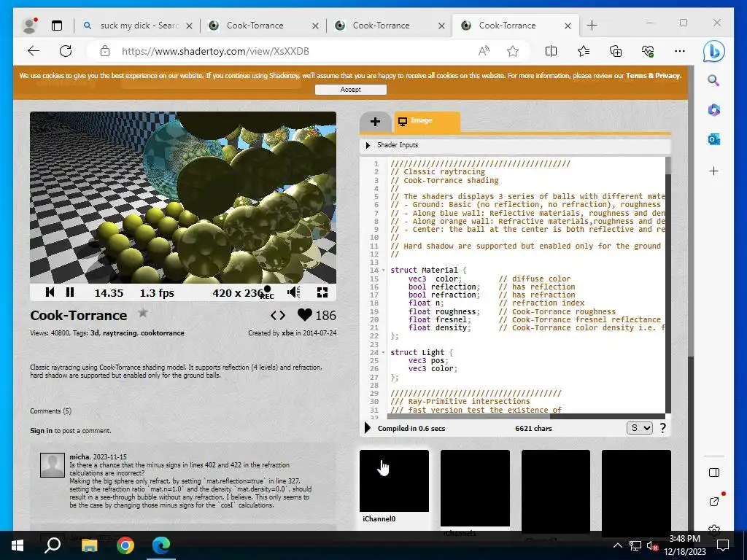The width and height of the screenshot is (747, 560).
Task: Add app to Edge sidebar
Action: point(713,171)
